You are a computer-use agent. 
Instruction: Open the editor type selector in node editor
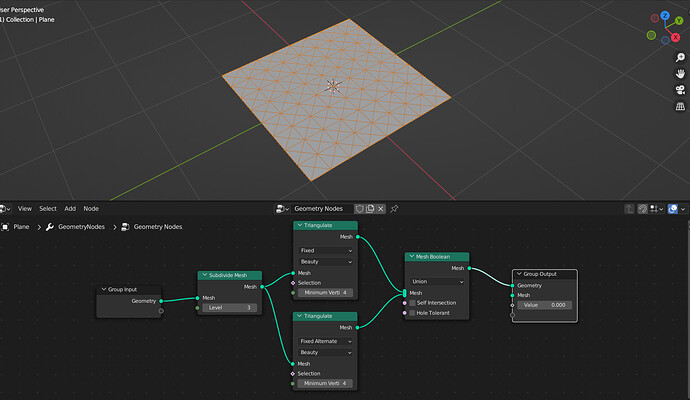(4, 209)
